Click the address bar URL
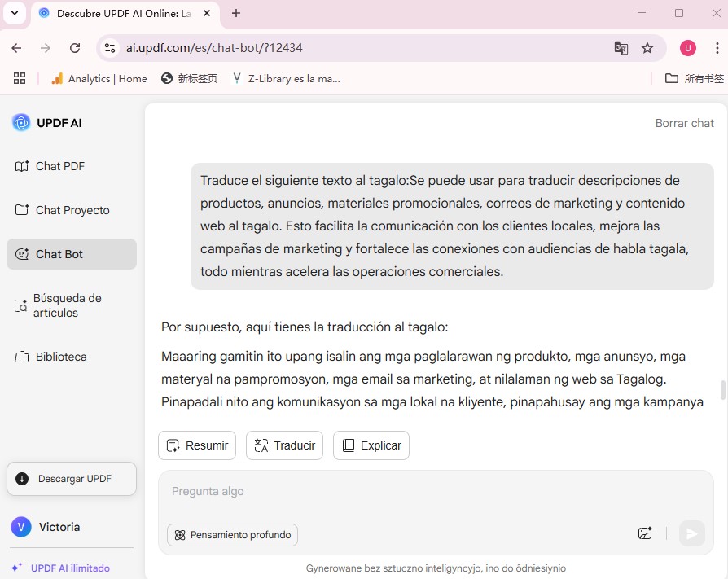This screenshot has height=579, width=728. (214, 48)
